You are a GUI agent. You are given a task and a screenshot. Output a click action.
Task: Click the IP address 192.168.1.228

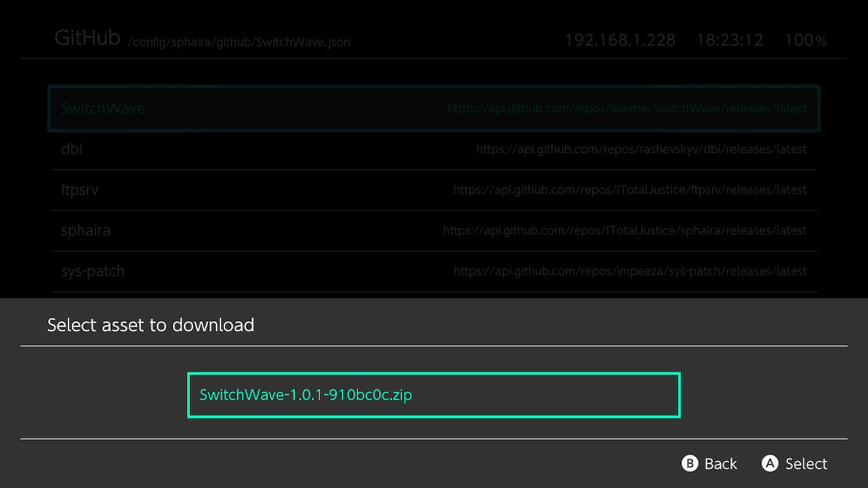620,41
